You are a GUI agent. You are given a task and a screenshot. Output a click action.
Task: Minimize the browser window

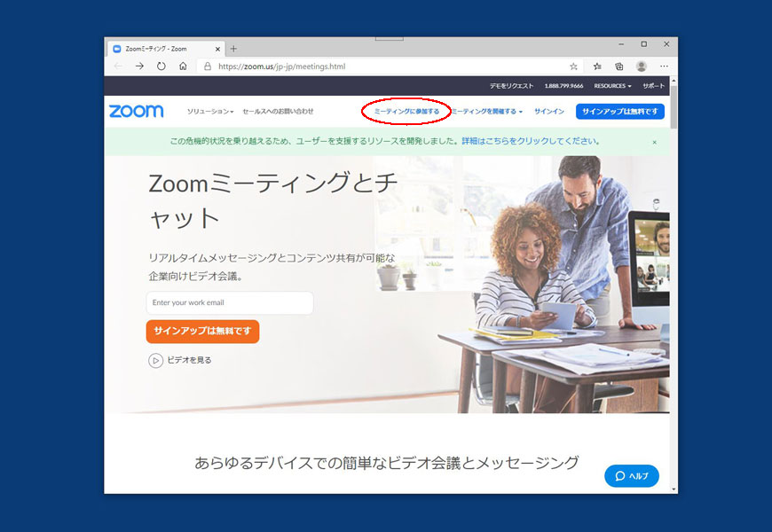(621, 44)
